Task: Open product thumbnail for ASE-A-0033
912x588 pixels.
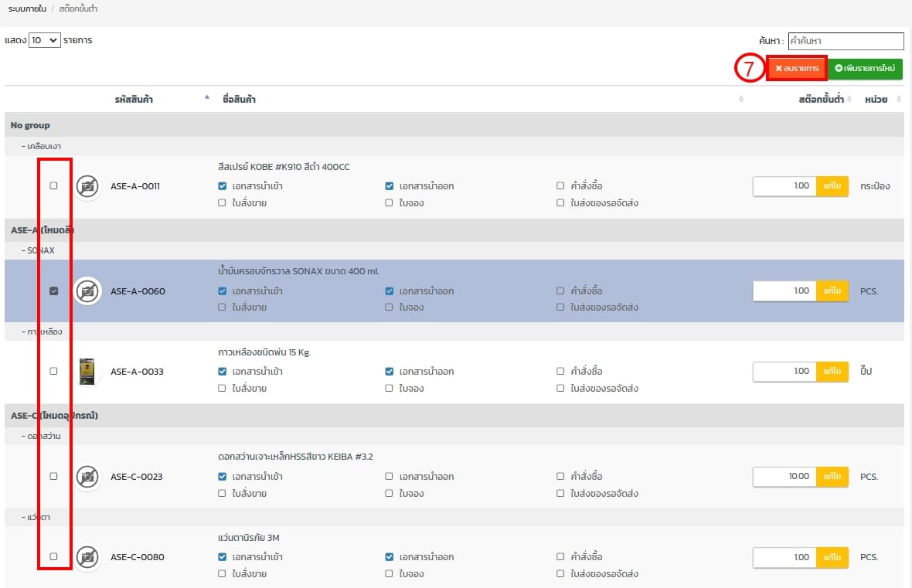Action: click(87, 372)
